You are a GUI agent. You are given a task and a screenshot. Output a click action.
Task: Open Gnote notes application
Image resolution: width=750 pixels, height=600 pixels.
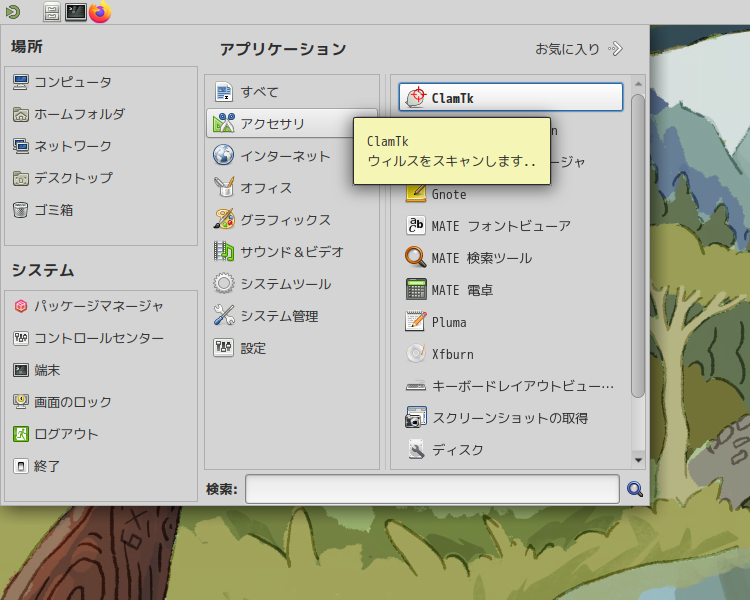[x=511, y=194]
